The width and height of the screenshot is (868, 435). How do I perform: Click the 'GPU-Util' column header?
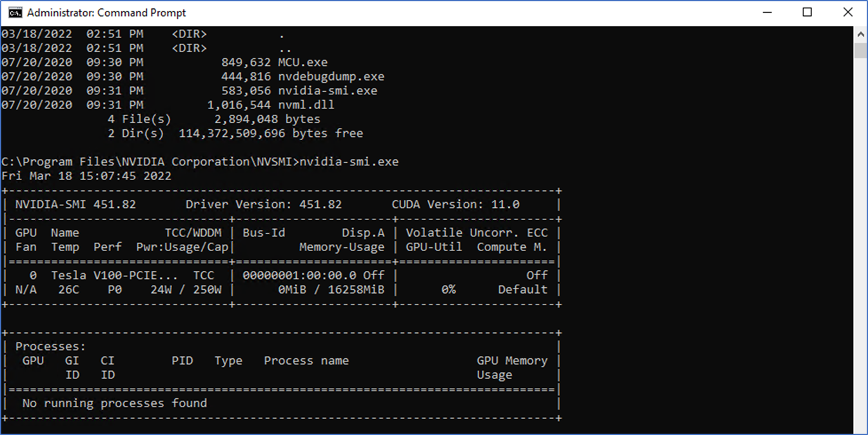pos(434,247)
